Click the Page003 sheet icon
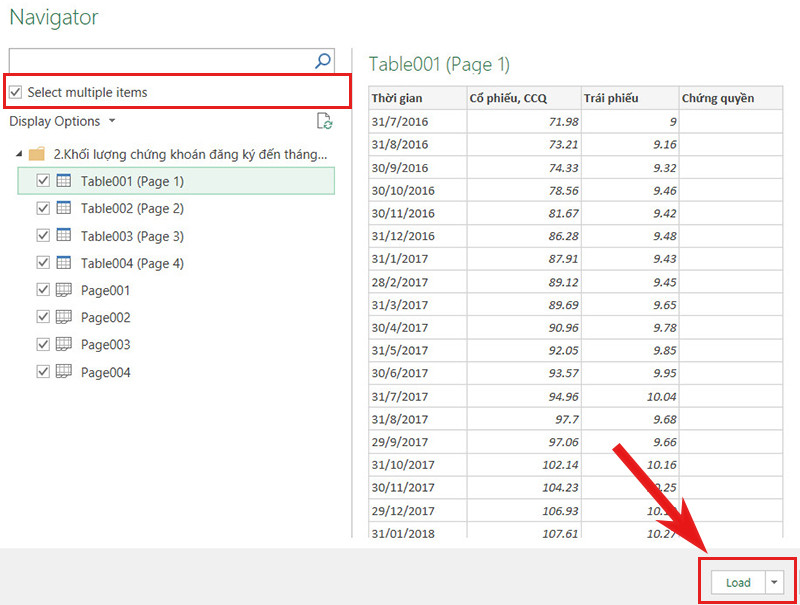 64,344
